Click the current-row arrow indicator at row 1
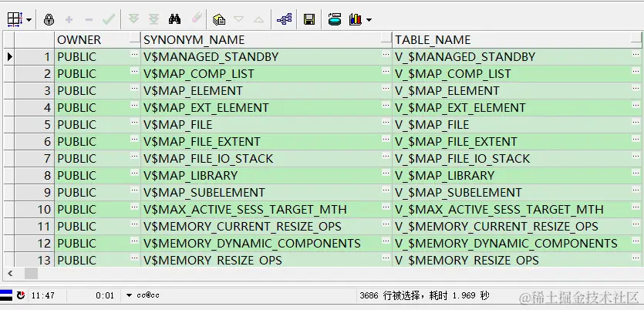Screen dimensions: 644x310 click(x=9, y=56)
